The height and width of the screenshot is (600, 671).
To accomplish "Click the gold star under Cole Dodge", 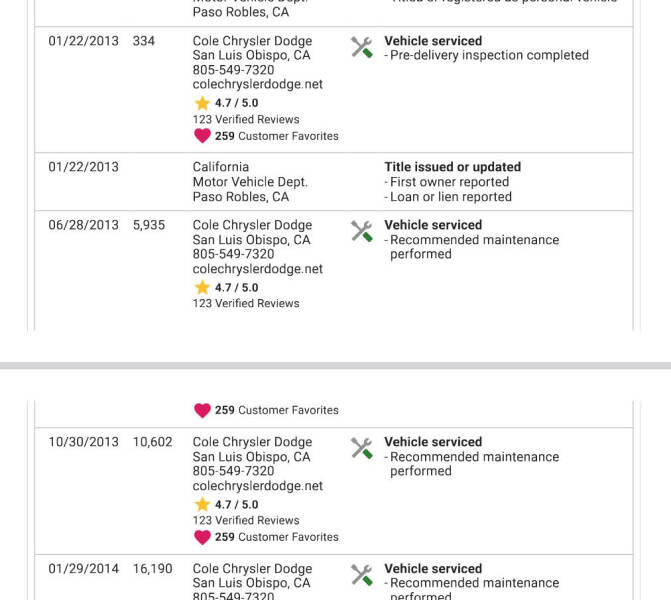I will point(202,103).
